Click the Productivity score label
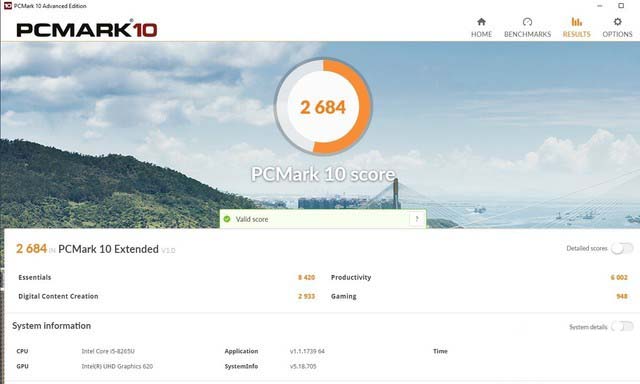 click(x=351, y=277)
